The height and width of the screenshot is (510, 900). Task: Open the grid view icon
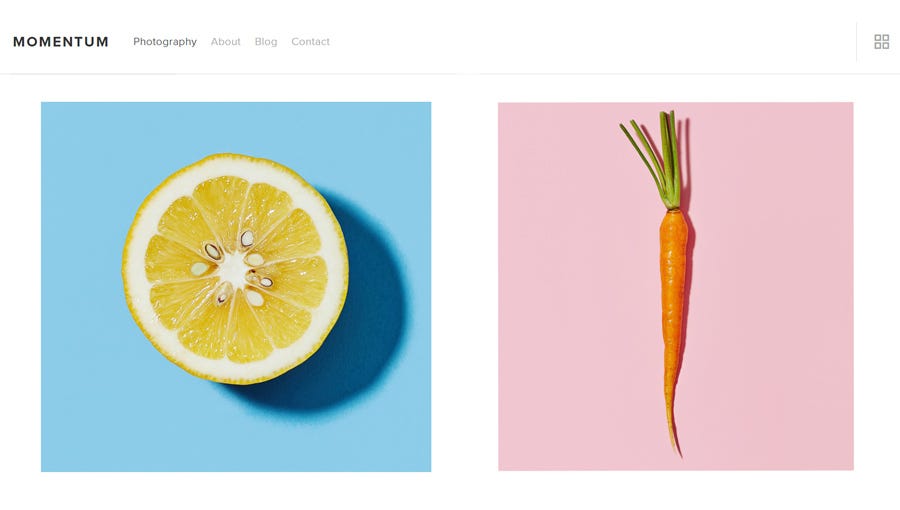tap(882, 42)
